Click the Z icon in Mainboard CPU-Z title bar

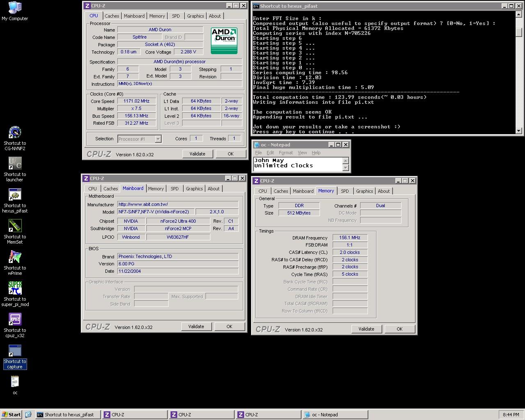coord(86,178)
